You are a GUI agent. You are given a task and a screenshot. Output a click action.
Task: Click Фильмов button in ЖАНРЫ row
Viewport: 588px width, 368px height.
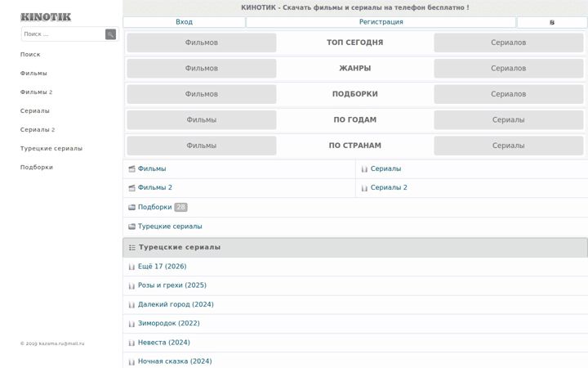tap(202, 69)
